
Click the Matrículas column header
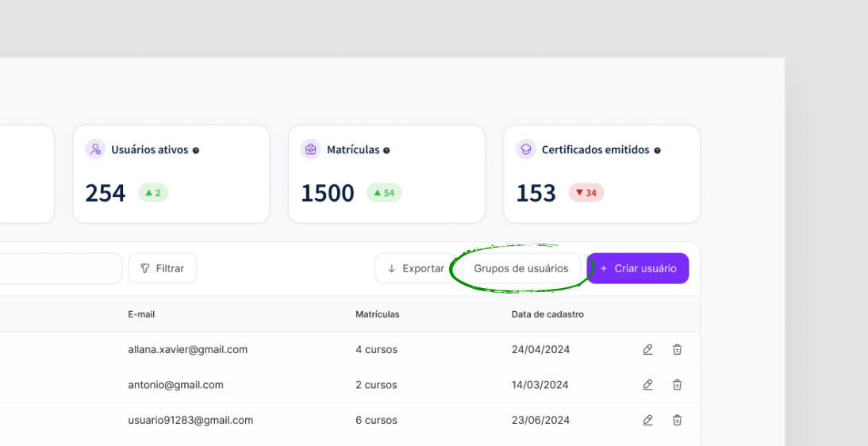[x=378, y=314]
